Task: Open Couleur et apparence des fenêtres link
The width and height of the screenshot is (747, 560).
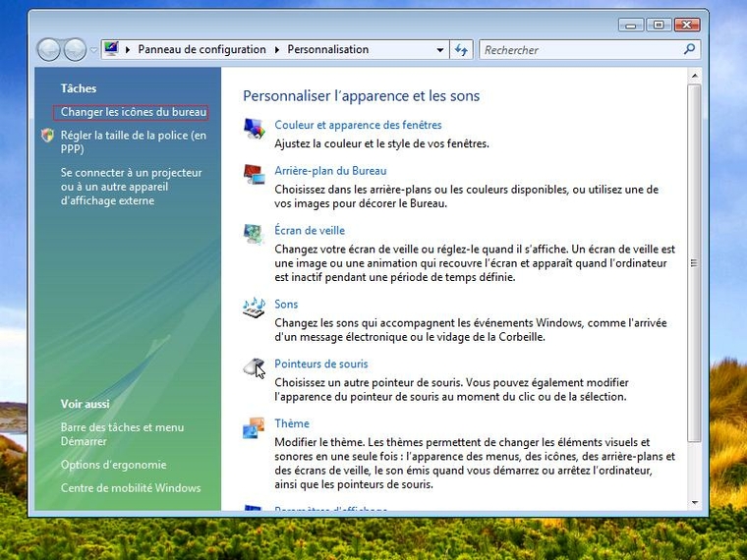Action: coord(358,125)
